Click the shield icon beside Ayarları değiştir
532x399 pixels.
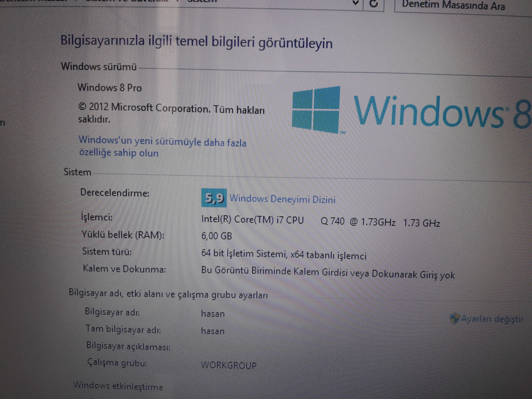[455, 319]
